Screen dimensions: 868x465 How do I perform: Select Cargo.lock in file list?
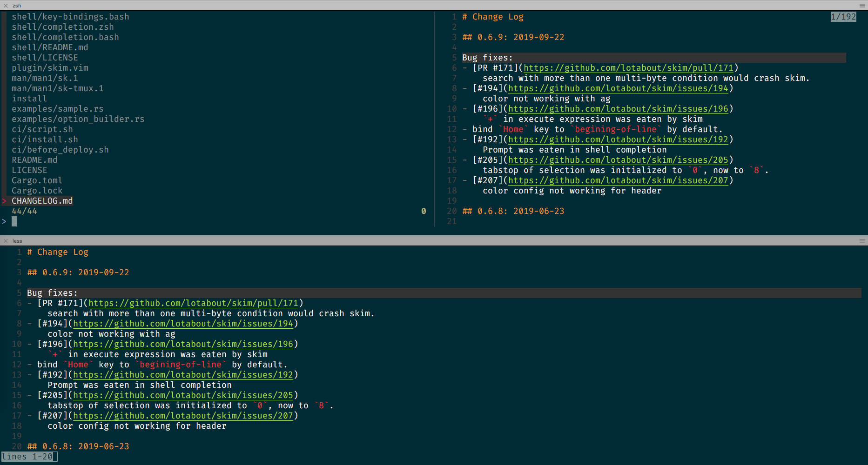(37, 191)
